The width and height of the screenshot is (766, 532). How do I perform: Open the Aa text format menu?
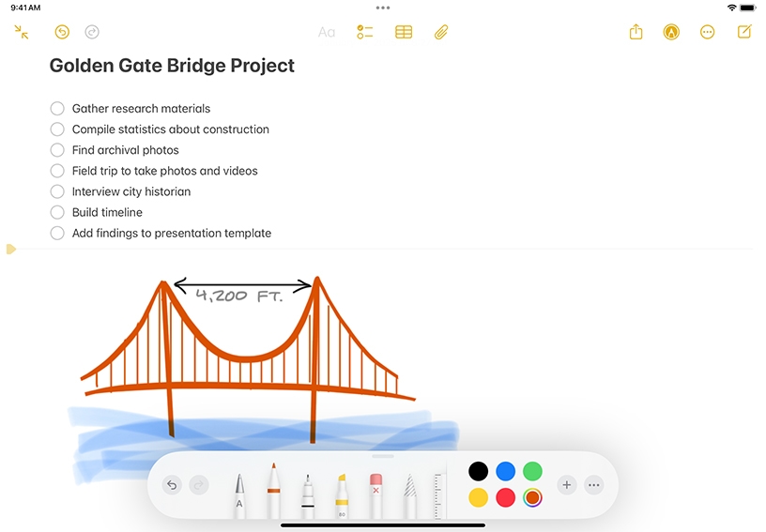click(x=327, y=32)
